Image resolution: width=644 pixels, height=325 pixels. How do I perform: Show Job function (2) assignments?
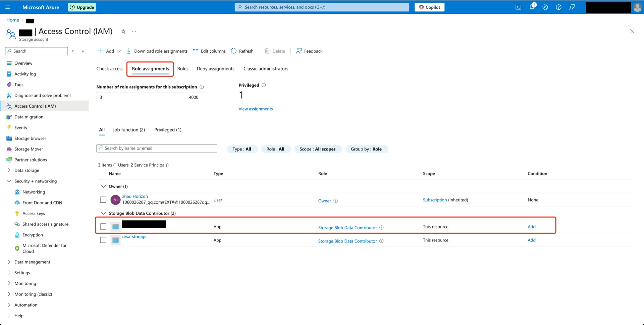pos(129,130)
